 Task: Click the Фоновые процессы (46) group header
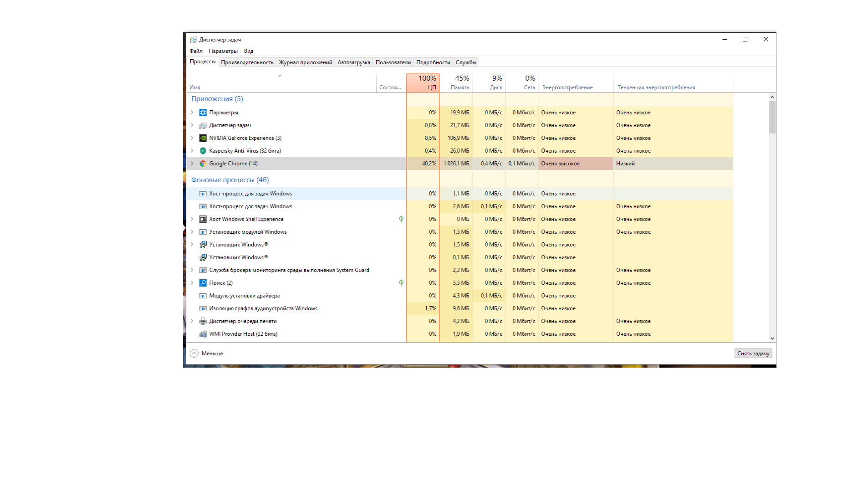point(230,180)
